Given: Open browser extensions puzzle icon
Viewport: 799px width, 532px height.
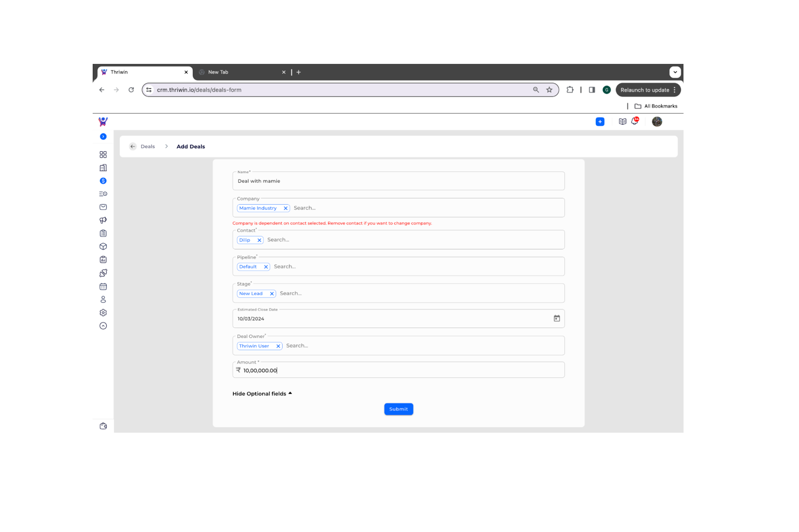Looking at the screenshot, I should 570,90.
